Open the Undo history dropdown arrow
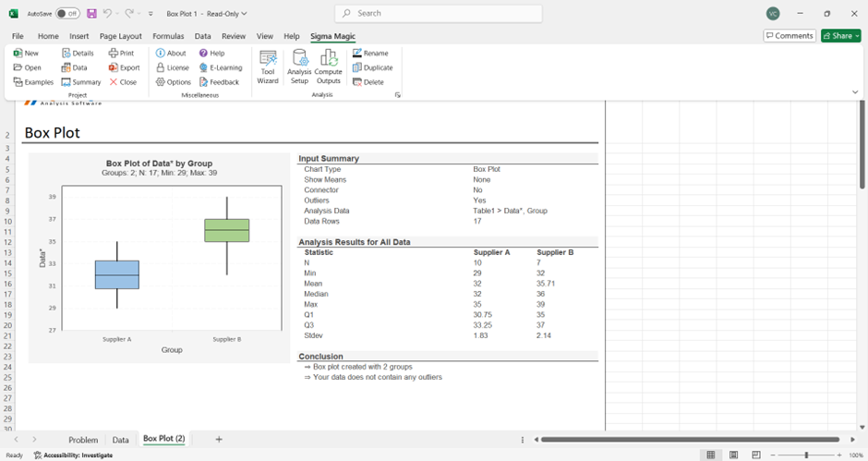The width and height of the screenshot is (868, 461). pyautogui.click(x=116, y=13)
